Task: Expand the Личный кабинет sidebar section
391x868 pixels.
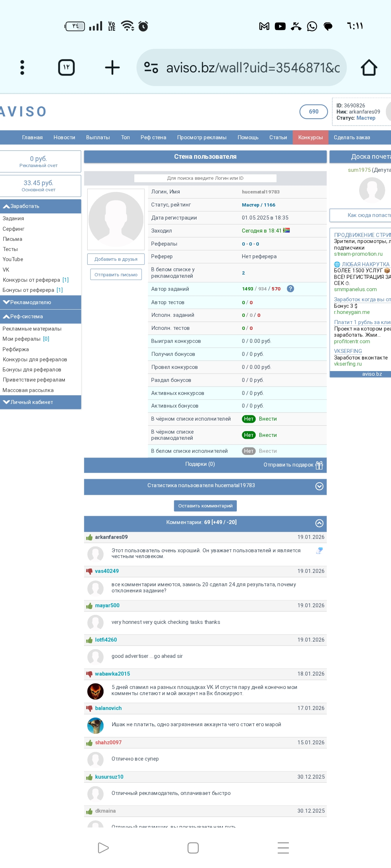Action: click(41, 402)
